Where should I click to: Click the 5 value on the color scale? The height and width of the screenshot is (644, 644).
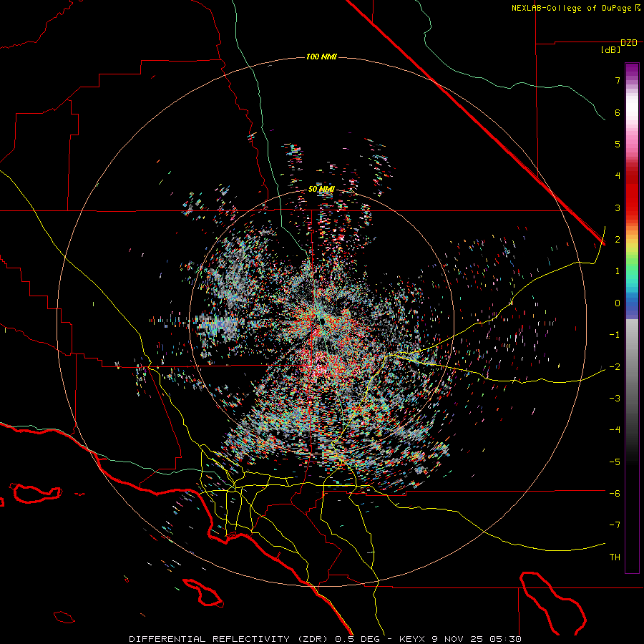click(x=618, y=144)
